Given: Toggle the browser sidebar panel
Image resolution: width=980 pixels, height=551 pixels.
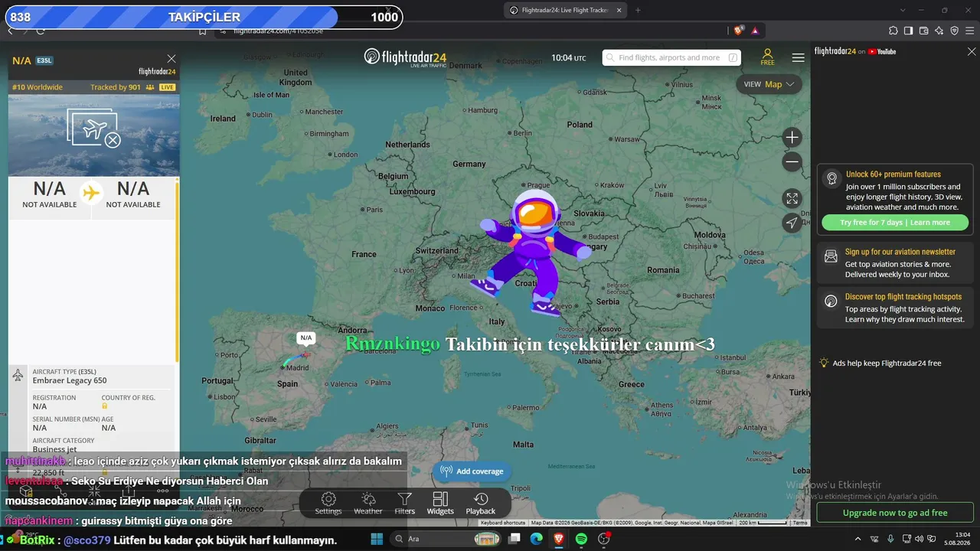Looking at the screenshot, I should 908,31.
